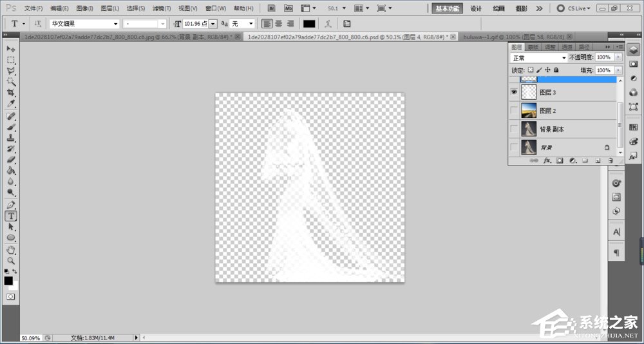
Task: Toggle text orientation button
Action: pos(38,24)
